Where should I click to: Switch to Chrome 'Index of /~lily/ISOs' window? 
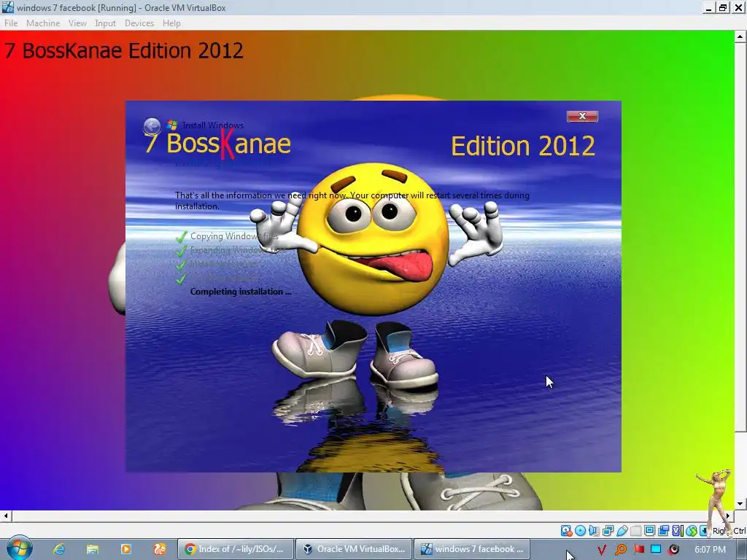click(236, 549)
